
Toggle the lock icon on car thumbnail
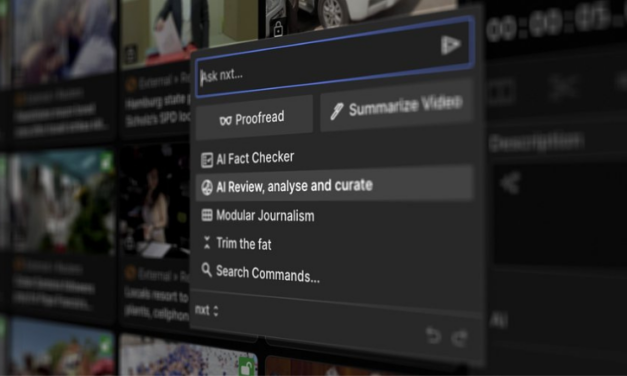point(278,28)
